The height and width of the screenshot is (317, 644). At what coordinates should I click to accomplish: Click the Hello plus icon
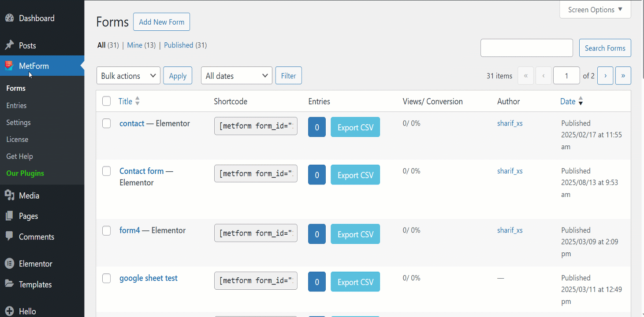(x=9, y=311)
